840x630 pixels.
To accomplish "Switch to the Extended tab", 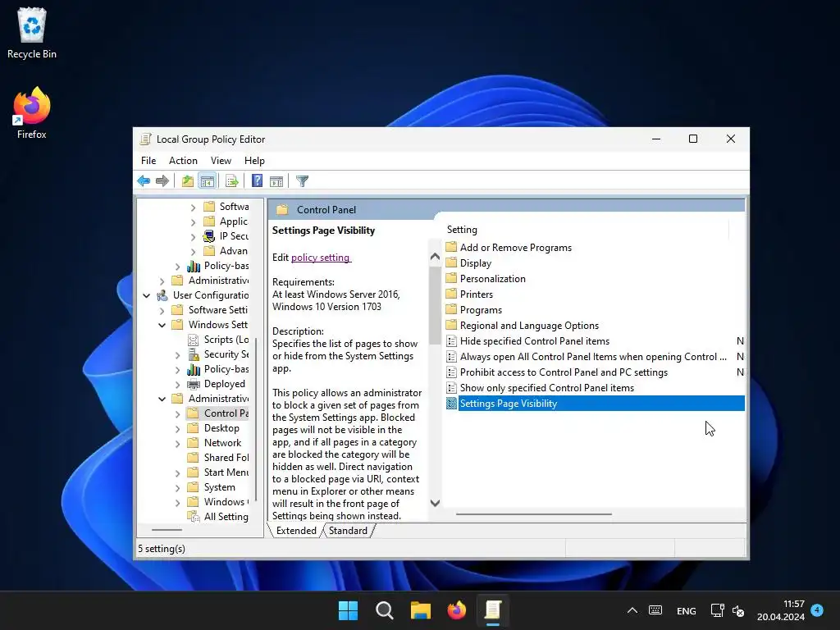I will click(296, 531).
